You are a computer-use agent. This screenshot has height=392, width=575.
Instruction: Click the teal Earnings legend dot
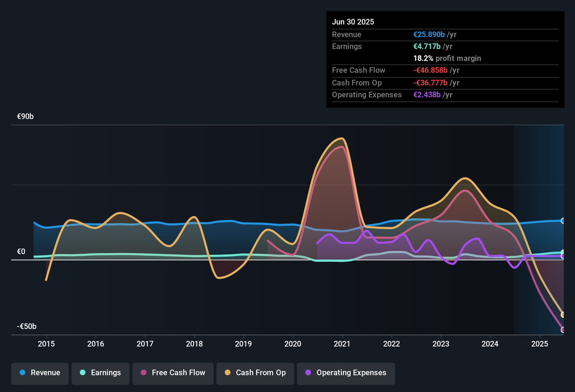[x=83, y=373]
